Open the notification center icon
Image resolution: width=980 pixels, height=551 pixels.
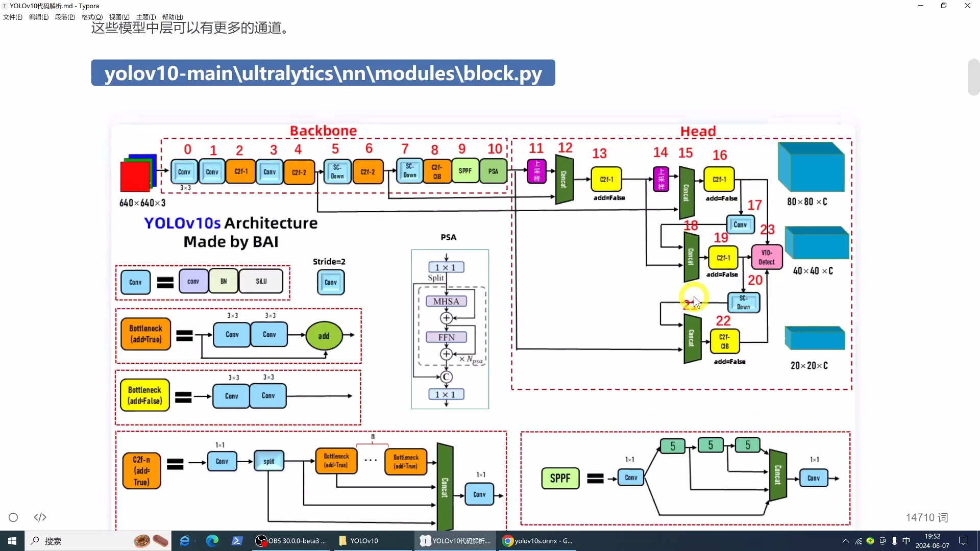click(x=963, y=541)
